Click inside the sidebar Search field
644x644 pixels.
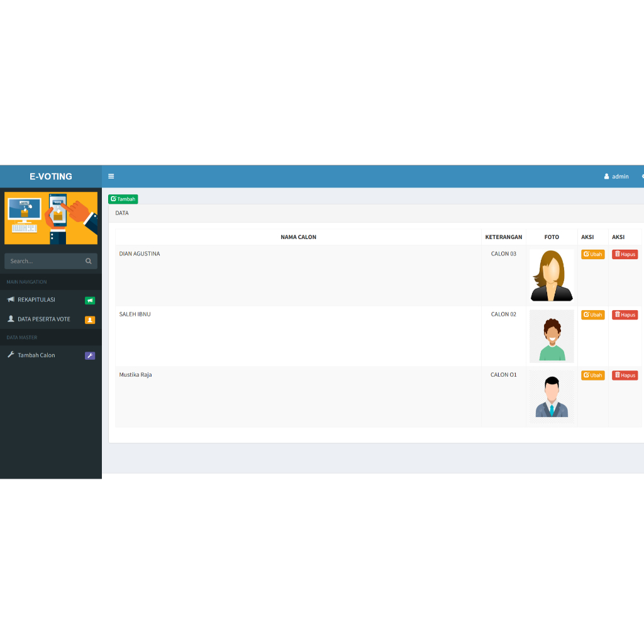pos(45,261)
